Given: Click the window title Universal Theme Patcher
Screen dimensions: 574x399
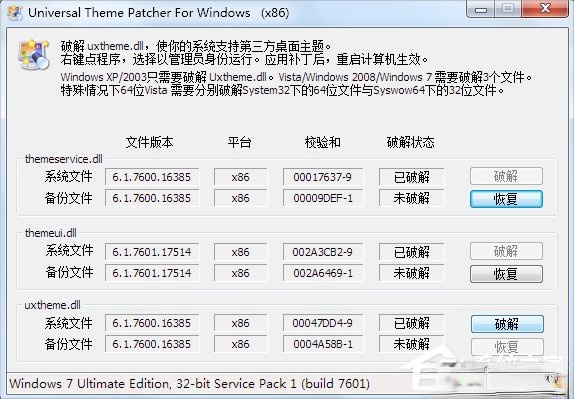Looking at the screenshot, I should point(159,13).
